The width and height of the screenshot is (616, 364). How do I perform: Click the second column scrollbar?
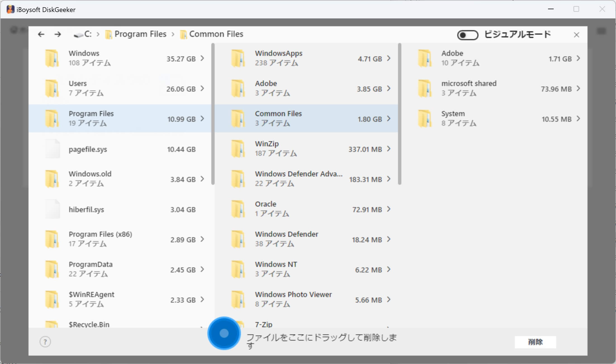pos(399,114)
